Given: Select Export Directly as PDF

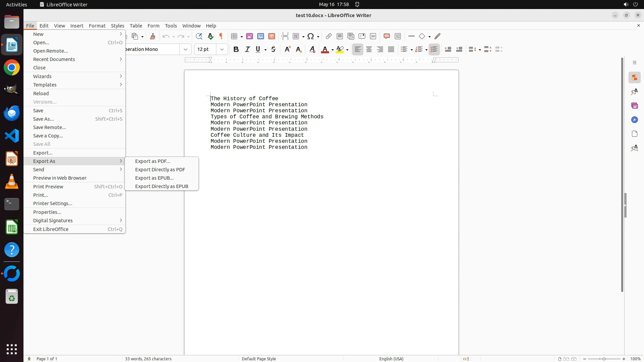Looking at the screenshot, I should click(x=160, y=170).
